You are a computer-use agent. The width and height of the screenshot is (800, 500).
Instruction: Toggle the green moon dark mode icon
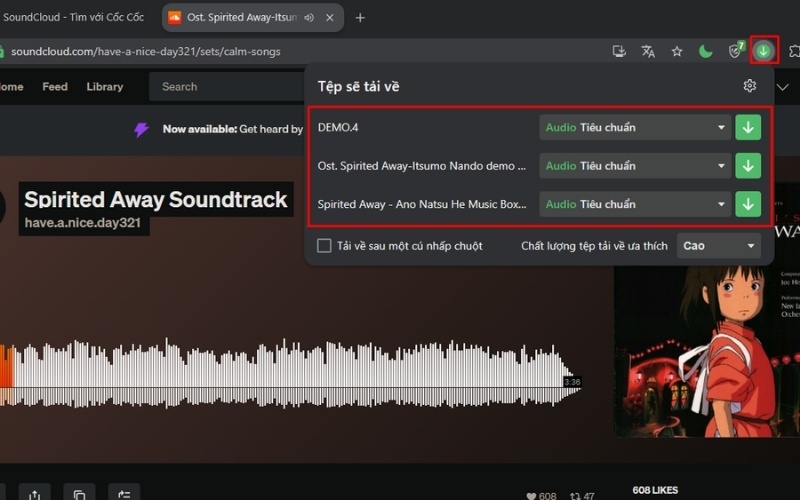(x=706, y=51)
